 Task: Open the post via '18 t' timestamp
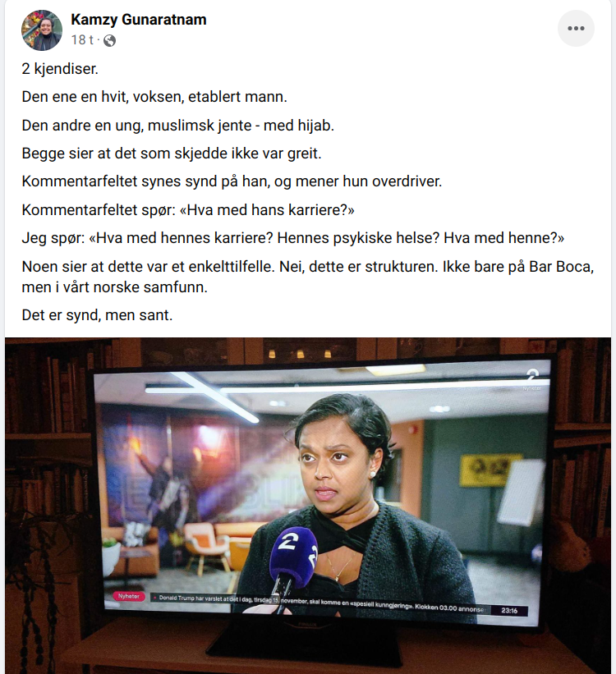tap(82, 40)
